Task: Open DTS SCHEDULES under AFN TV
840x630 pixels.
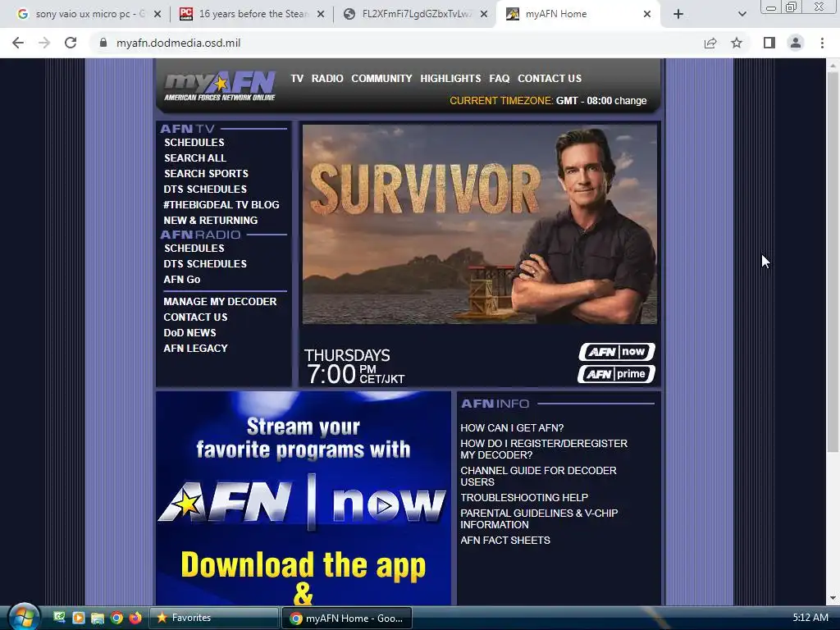Action: [205, 189]
